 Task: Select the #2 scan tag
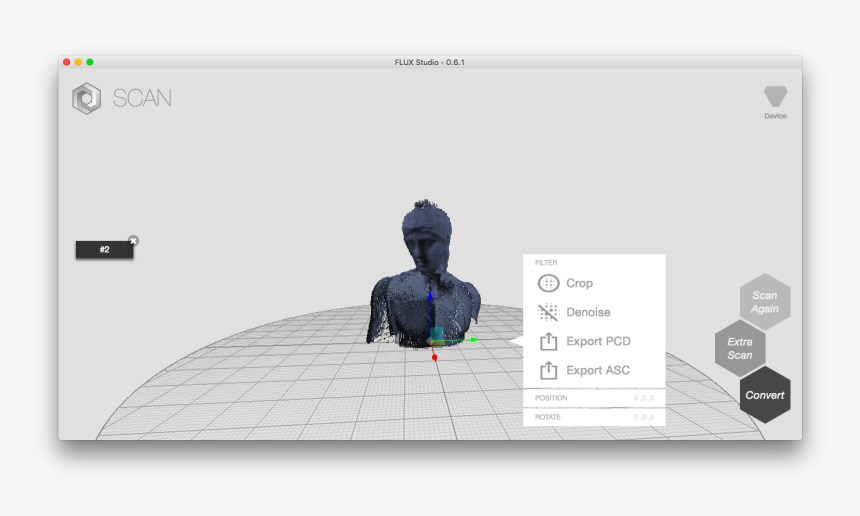[104, 250]
